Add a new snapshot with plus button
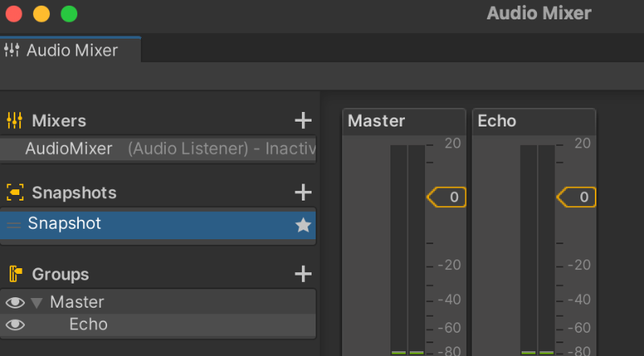 point(303,192)
